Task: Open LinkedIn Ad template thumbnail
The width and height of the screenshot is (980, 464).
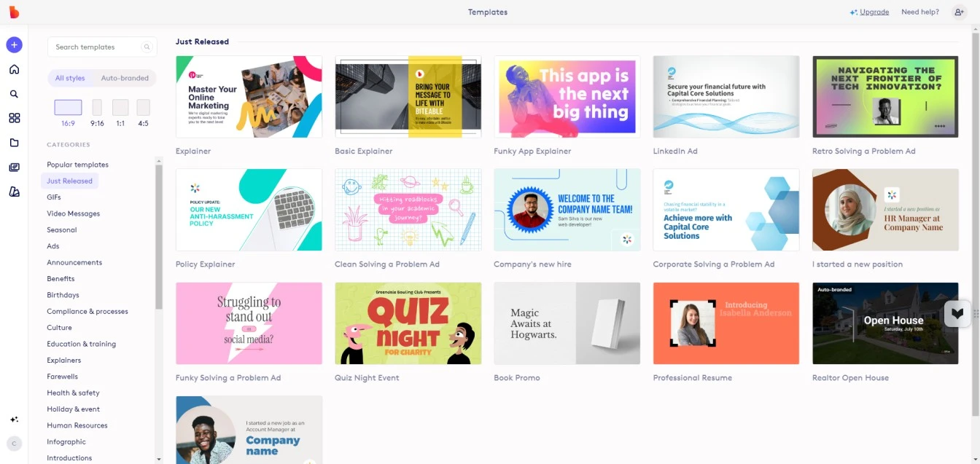Action: click(726, 97)
